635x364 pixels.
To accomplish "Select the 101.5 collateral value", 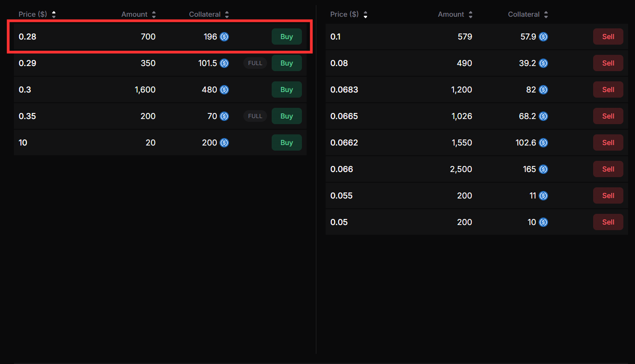I will click(x=207, y=63).
